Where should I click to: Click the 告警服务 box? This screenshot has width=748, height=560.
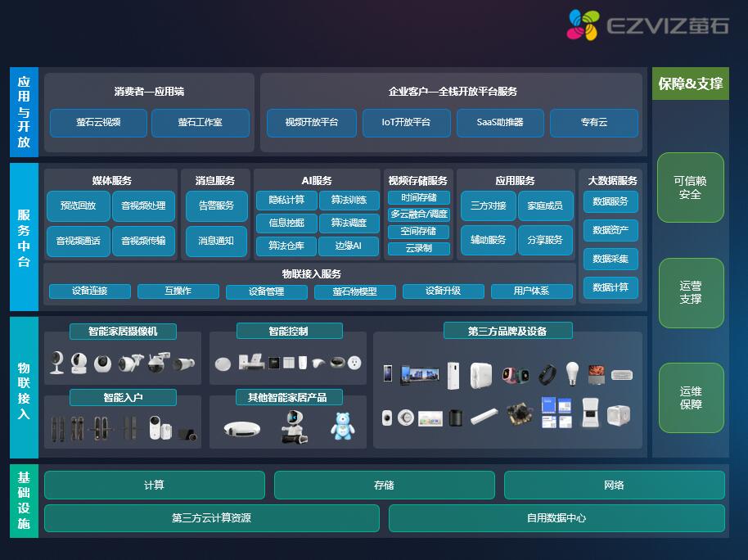(x=217, y=205)
